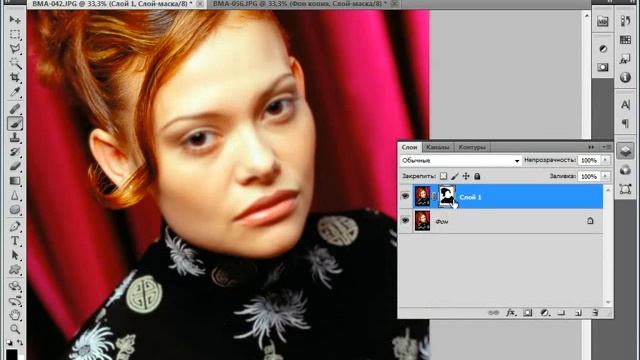The width and height of the screenshot is (640, 360).
Task: Select the Magic Wand tool
Action: tap(15, 63)
